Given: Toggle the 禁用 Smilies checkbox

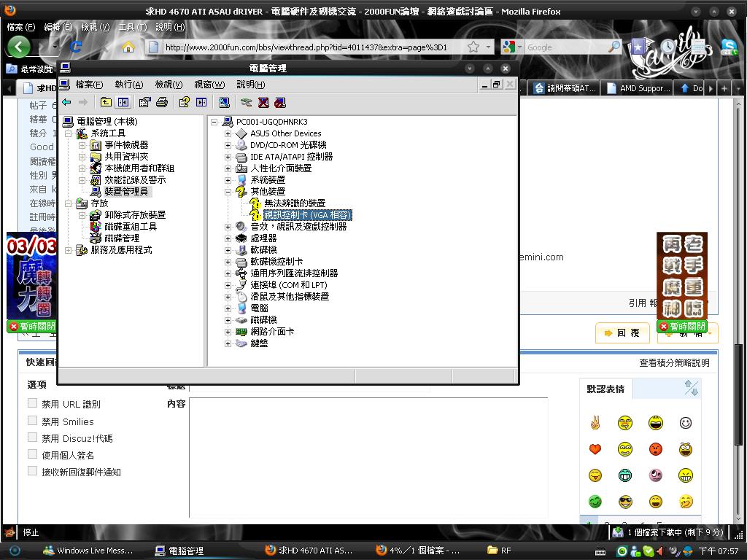Looking at the screenshot, I should pos(33,421).
